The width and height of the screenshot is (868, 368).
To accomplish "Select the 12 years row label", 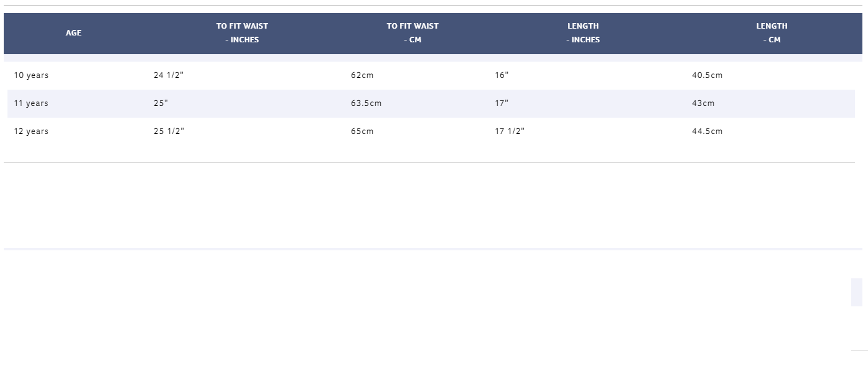I will (31, 131).
